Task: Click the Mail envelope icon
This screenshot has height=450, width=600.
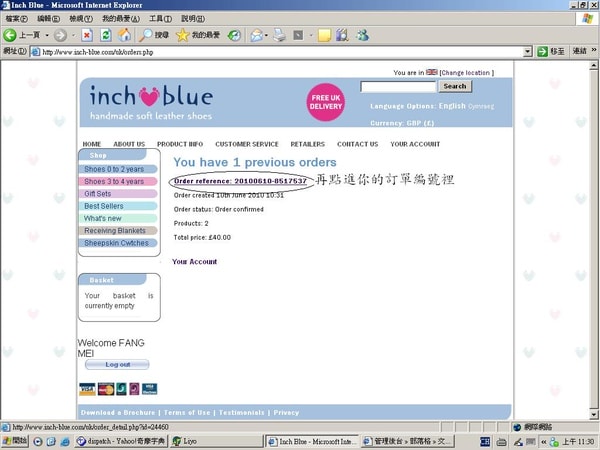Action: click(256, 36)
